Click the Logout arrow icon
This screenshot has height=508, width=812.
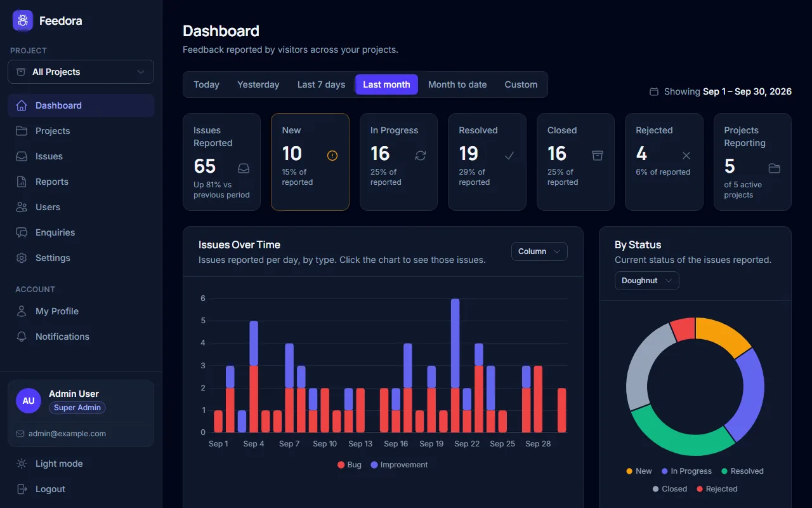22,489
